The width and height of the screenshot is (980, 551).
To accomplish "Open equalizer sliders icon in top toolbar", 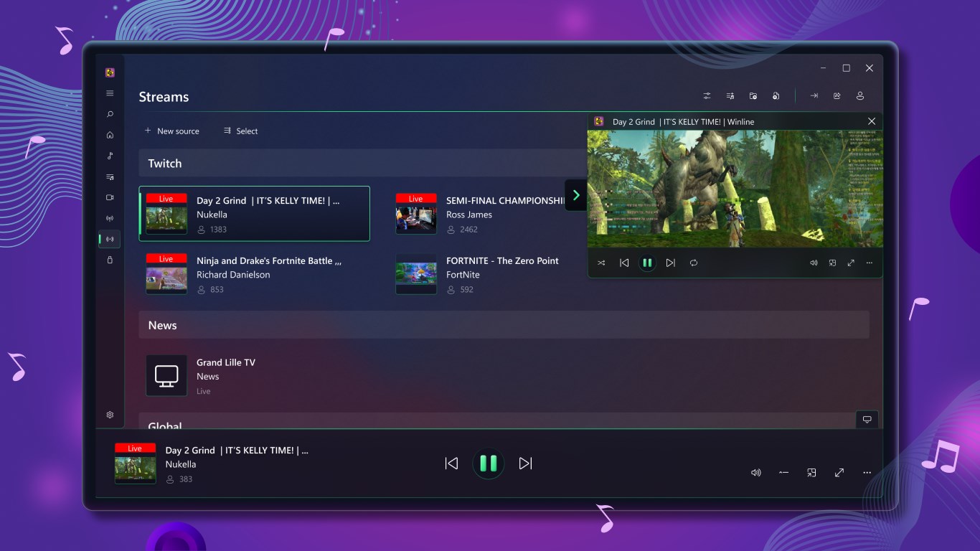I will [707, 96].
